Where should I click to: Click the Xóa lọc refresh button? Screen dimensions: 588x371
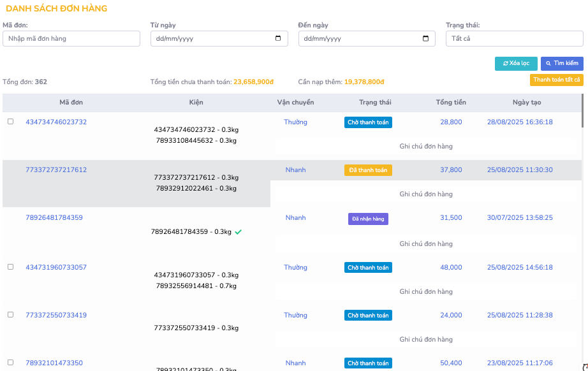[x=516, y=64]
